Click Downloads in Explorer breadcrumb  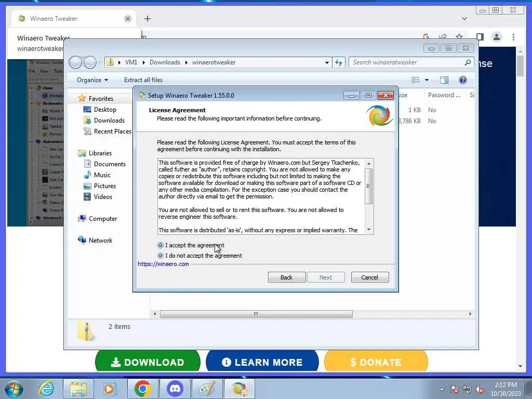click(x=165, y=62)
